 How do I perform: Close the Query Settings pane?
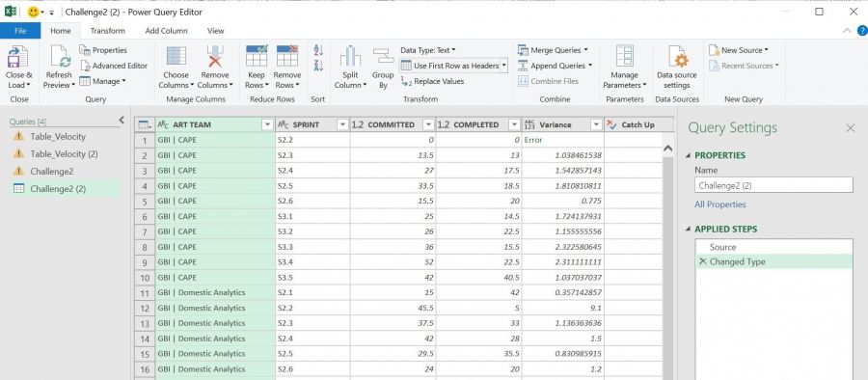click(851, 128)
